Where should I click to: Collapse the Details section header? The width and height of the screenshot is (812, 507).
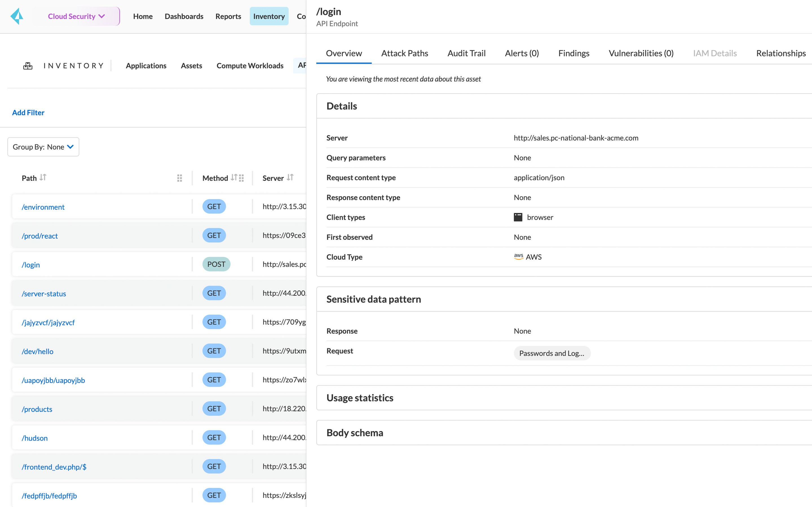coord(342,106)
